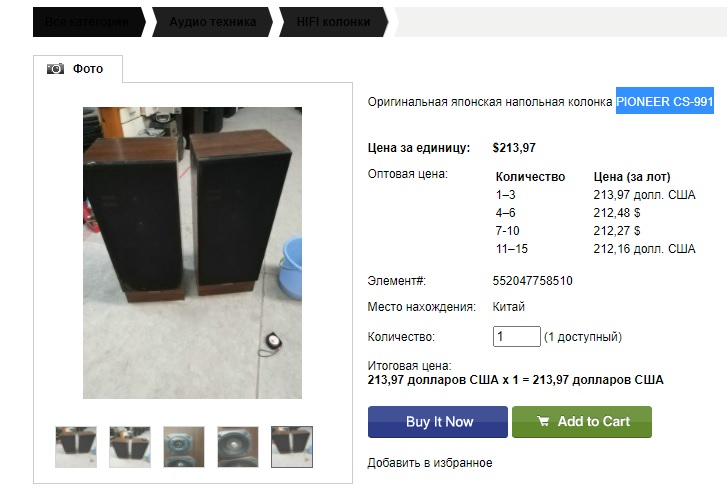727x495 pixels.
Task: Open the Фото tab
Action: pos(78,69)
